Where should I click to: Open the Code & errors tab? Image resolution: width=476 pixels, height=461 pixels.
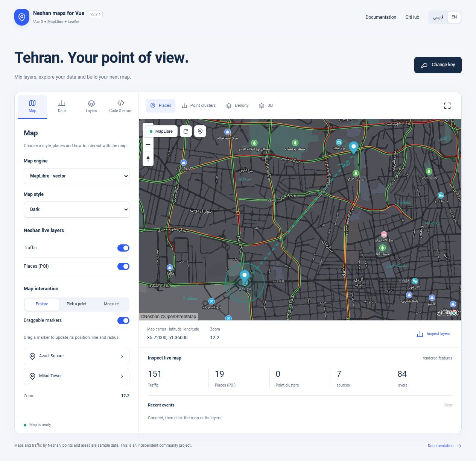click(x=120, y=106)
